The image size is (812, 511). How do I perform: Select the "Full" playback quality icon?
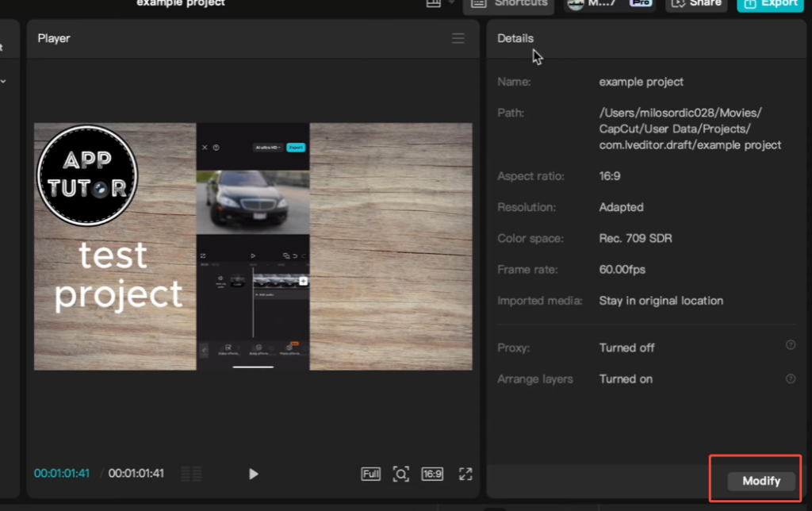pos(370,474)
